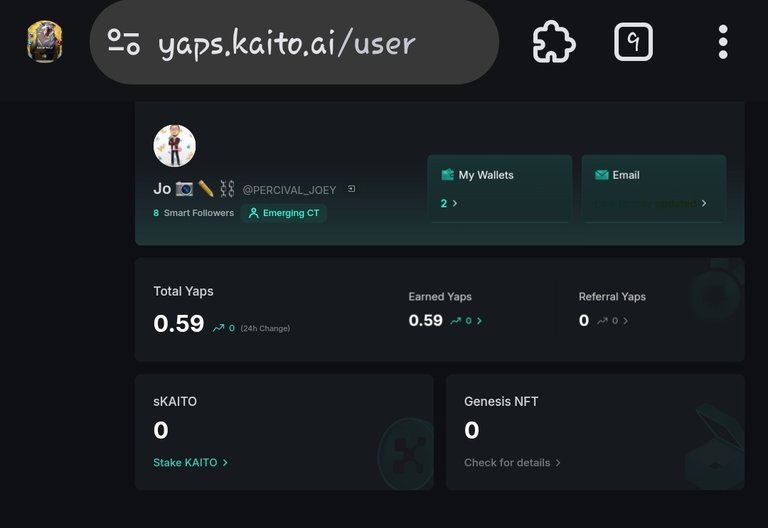
Task: Click the Genesis NFT label
Action: tap(501, 401)
